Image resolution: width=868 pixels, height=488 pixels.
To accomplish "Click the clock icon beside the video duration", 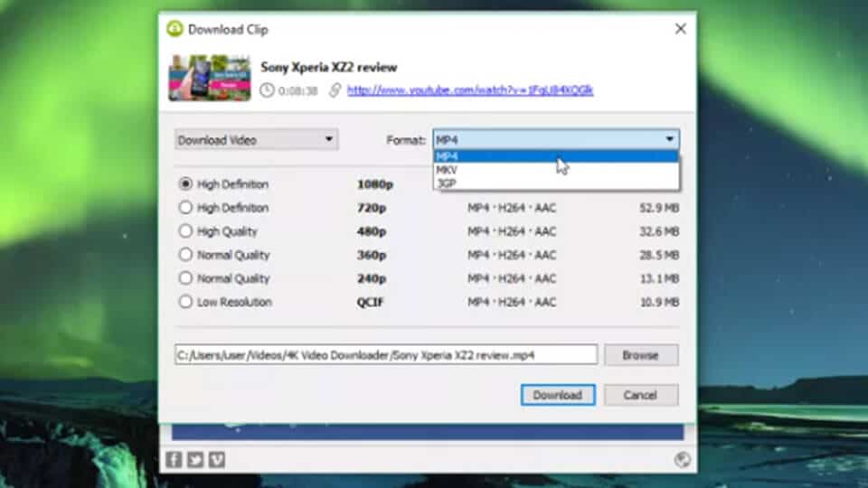I will pyautogui.click(x=267, y=90).
